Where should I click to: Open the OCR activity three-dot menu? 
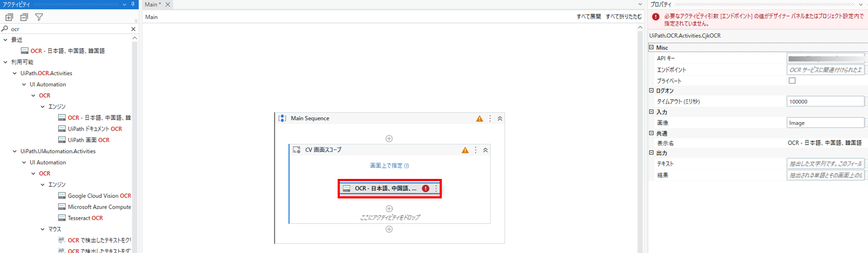(x=436, y=188)
